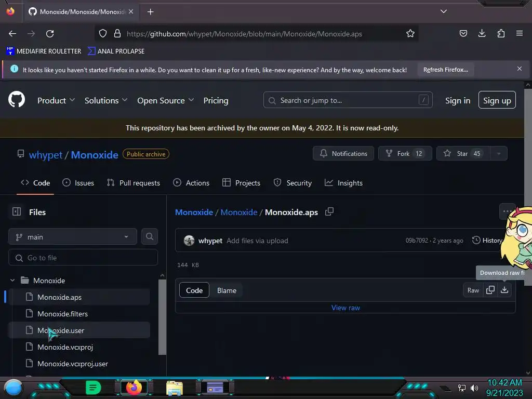Collapse the Monoxide folder in tree
The image size is (532, 399).
12,280
